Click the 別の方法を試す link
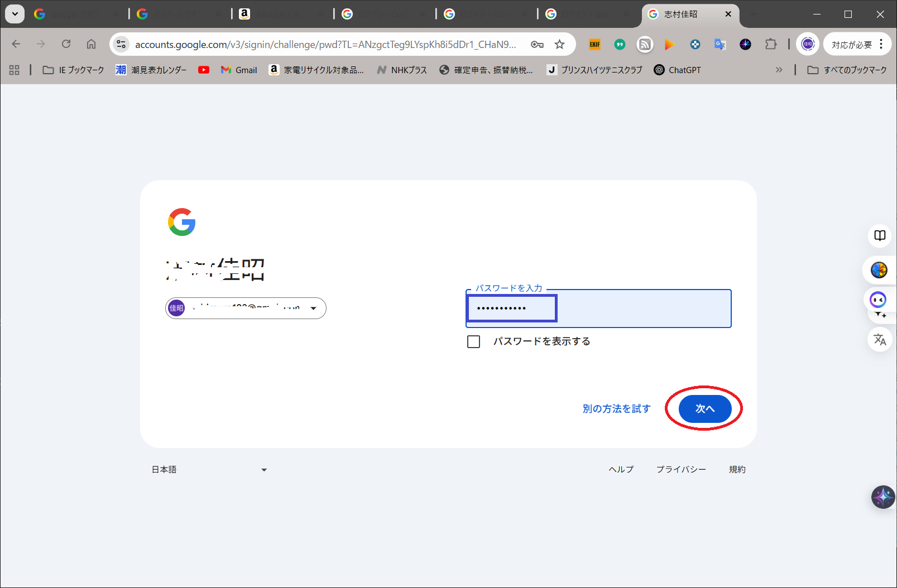The height and width of the screenshot is (588, 897). 616,409
